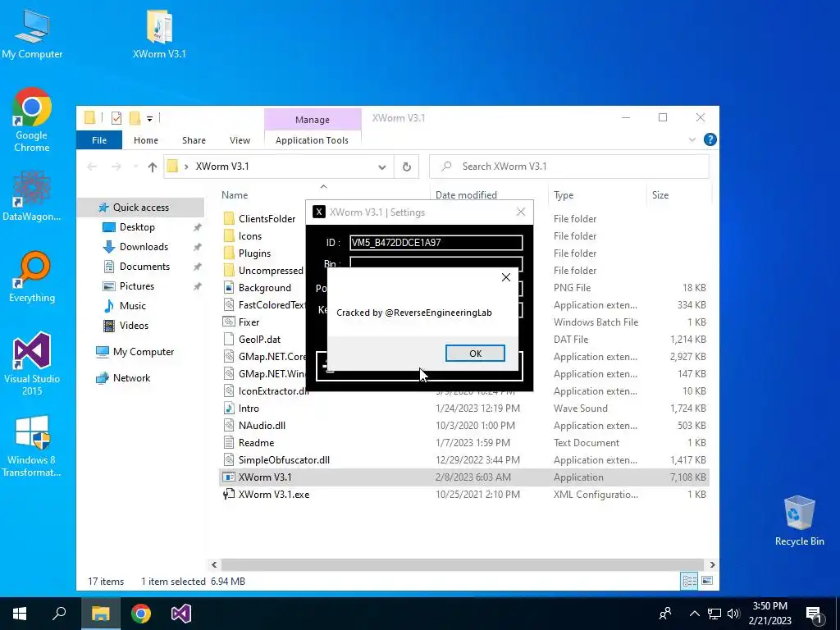The image size is (840, 630).
Task: Open the Quick Access Toolbar customize dropdown
Action: (x=149, y=118)
